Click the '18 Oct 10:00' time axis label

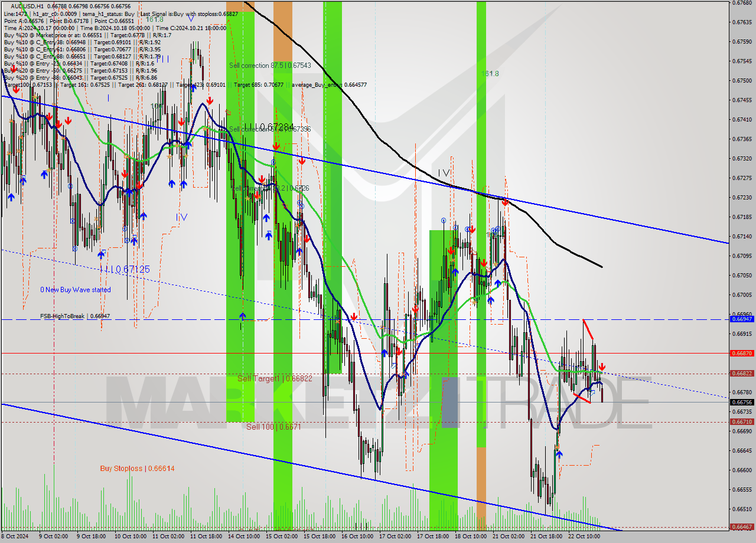[x=471, y=537]
